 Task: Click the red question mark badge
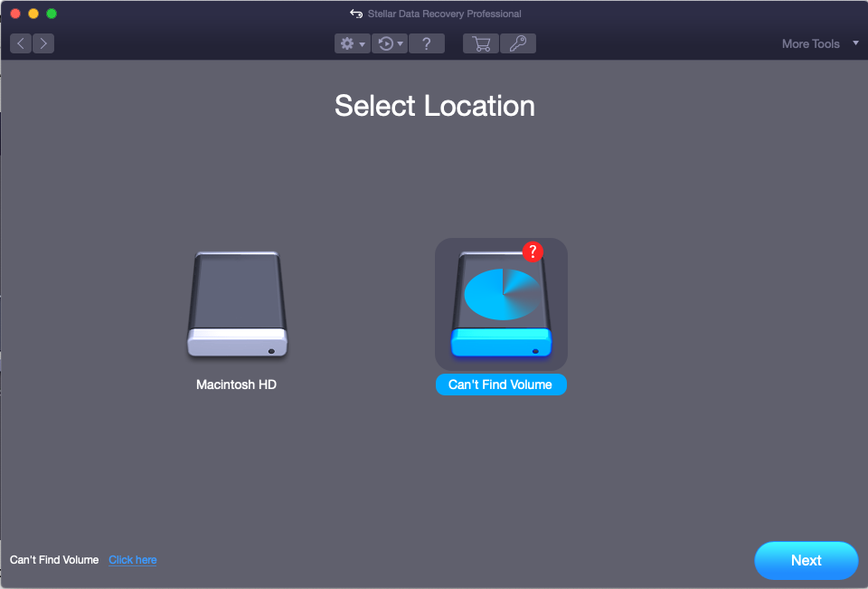click(533, 252)
